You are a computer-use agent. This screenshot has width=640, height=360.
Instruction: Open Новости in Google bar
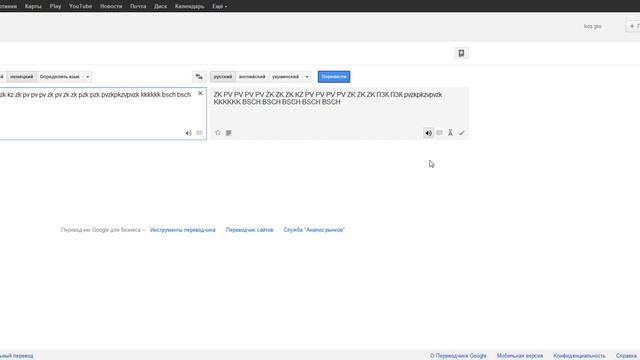pyautogui.click(x=111, y=6)
